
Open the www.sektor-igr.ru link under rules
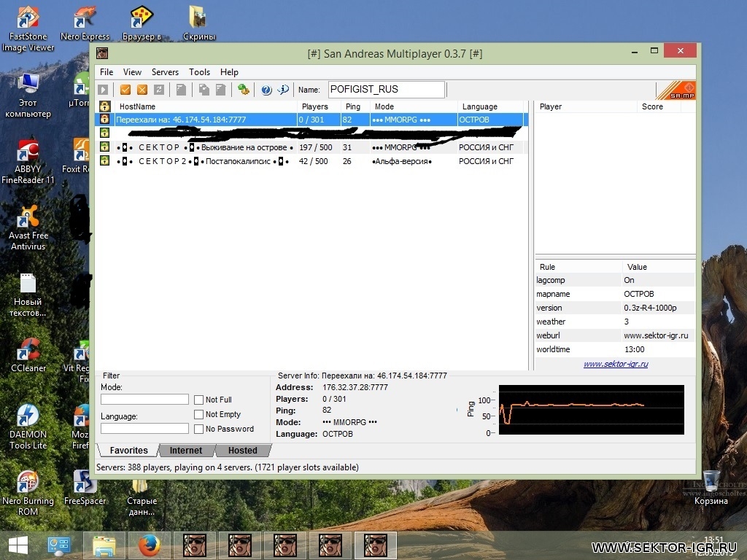616,364
